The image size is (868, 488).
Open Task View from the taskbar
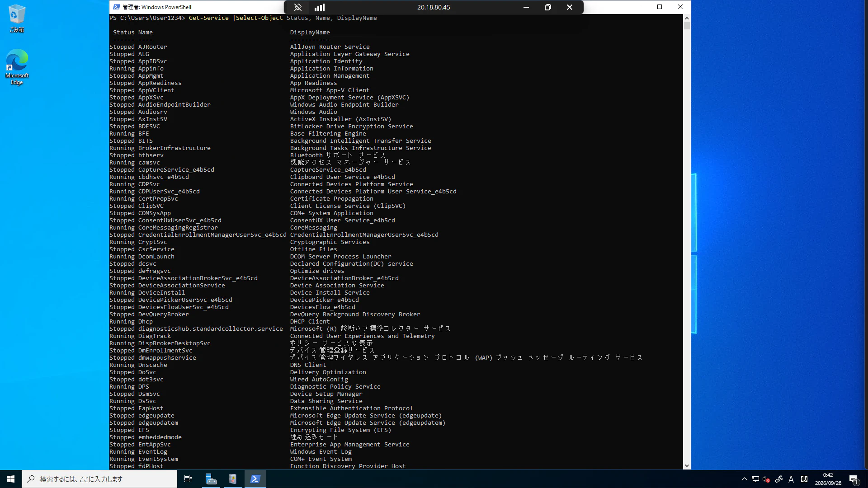click(188, 479)
